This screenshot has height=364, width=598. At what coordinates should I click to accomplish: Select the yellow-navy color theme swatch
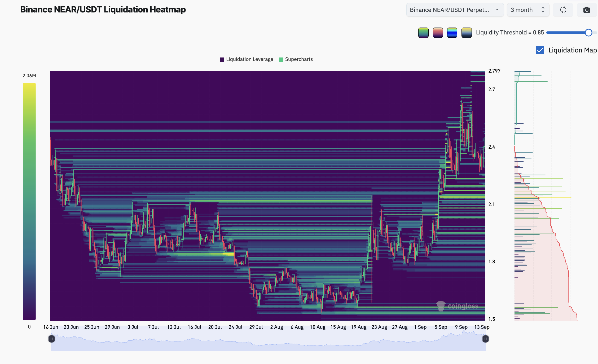[x=467, y=33]
